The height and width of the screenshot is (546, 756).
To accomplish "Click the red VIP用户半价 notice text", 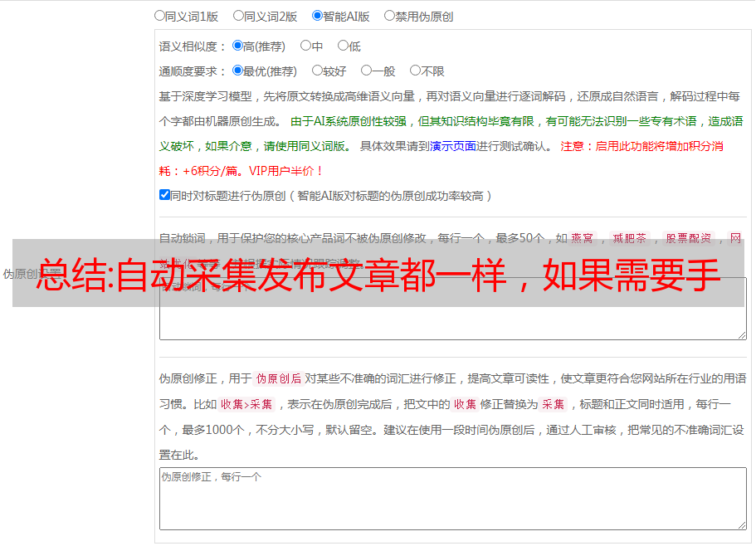I will coord(285,171).
